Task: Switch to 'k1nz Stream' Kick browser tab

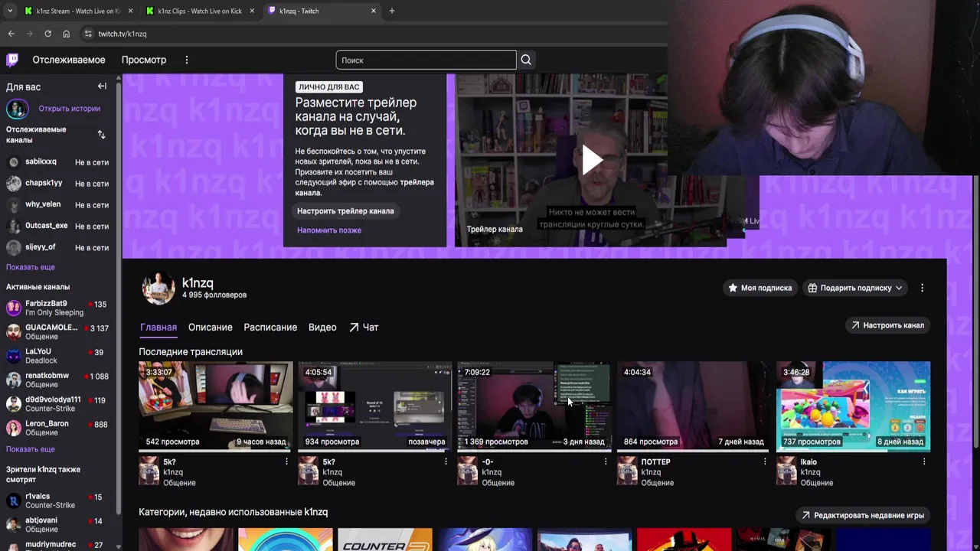Action: [77, 11]
